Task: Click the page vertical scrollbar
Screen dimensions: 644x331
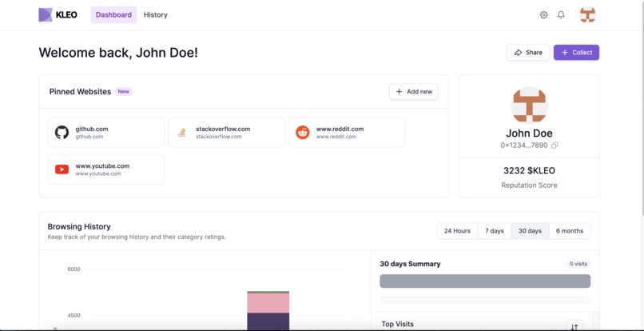Action: [x=642, y=107]
